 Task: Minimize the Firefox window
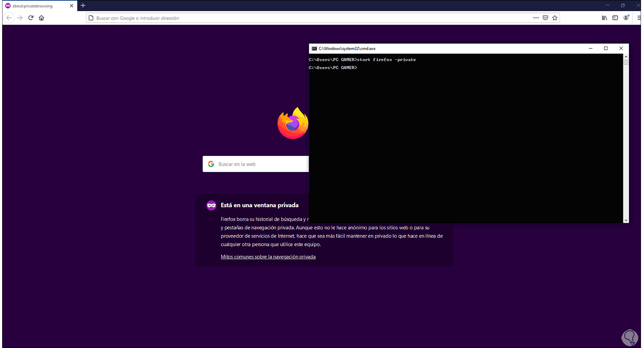coord(608,6)
